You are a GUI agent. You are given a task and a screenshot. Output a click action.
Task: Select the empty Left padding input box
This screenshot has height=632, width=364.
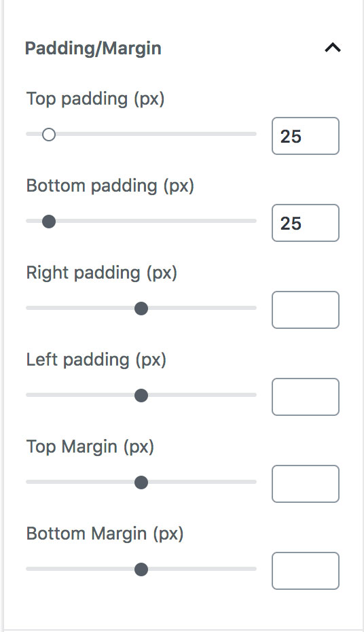[x=306, y=397]
